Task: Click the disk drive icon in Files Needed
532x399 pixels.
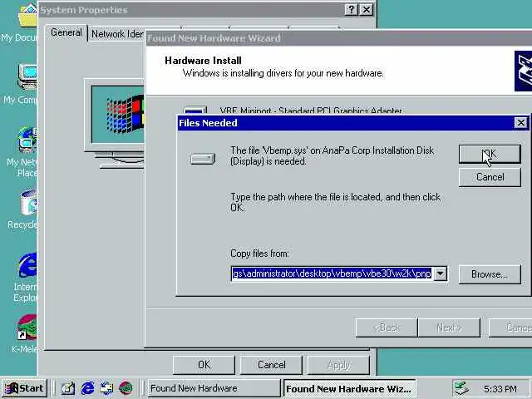Action: pos(203,159)
